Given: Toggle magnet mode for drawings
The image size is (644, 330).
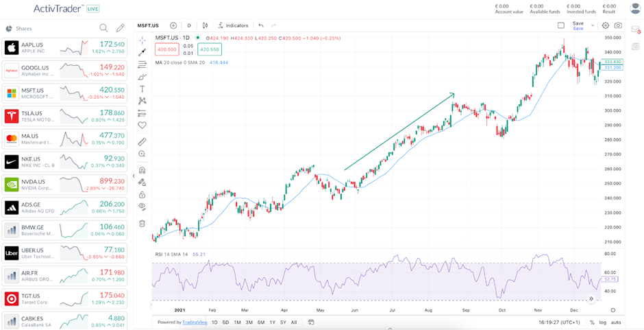Looking at the screenshot, I should click(x=143, y=170).
